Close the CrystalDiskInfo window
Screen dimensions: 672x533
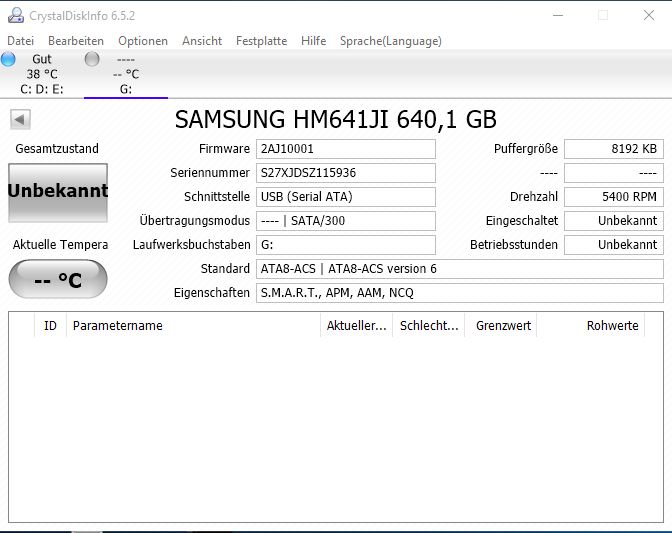pos(649,15)
